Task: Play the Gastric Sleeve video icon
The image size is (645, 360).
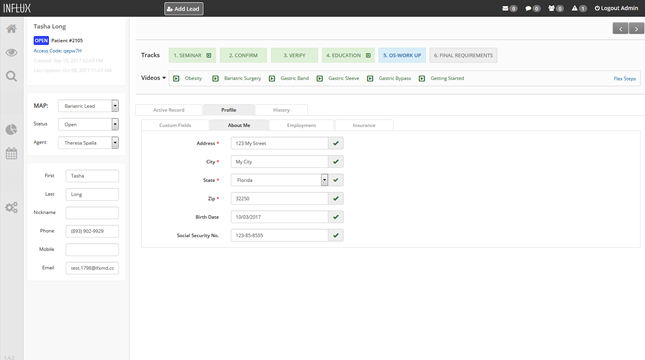Action: coord(320,78)
